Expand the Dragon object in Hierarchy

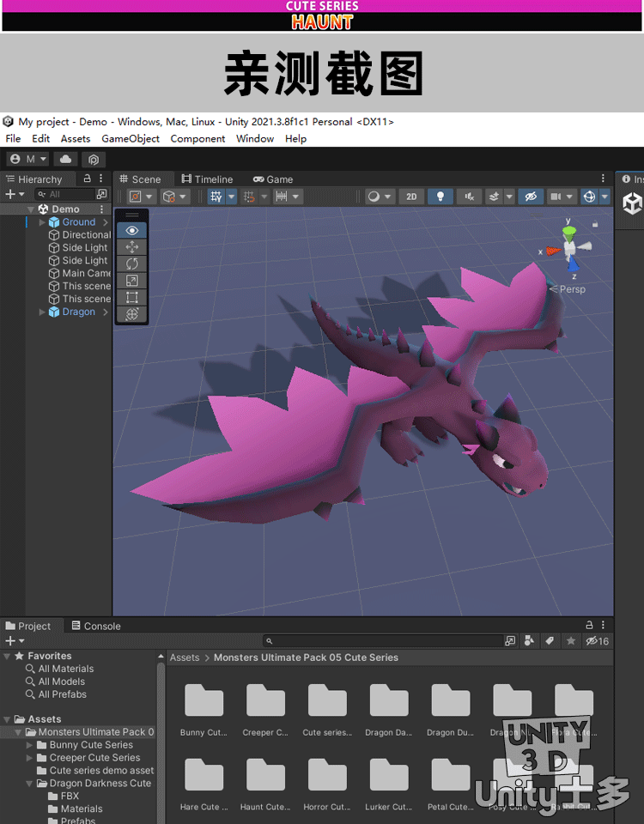point(42,312)
